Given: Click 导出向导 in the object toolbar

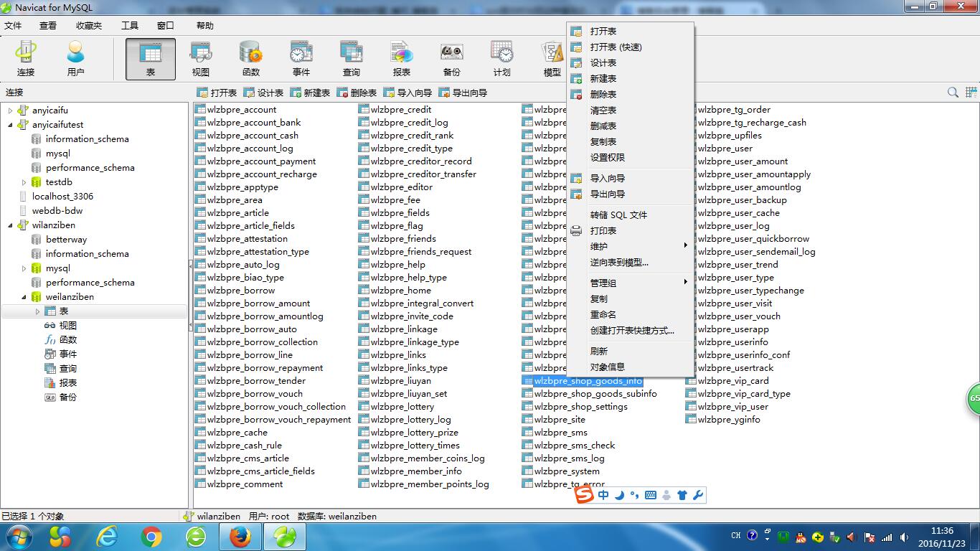Looking at the screenshot, I should [x=463, y=93].
